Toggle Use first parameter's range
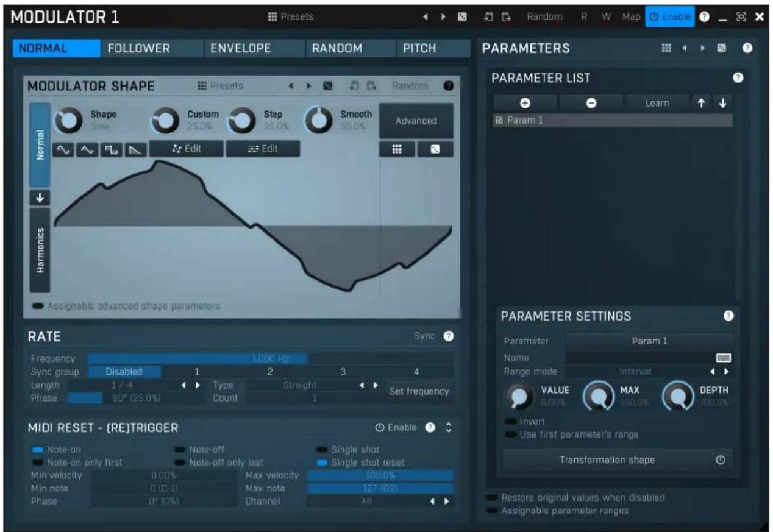The image size is (773, 532). pyautogui.click(x=571, y=434)
